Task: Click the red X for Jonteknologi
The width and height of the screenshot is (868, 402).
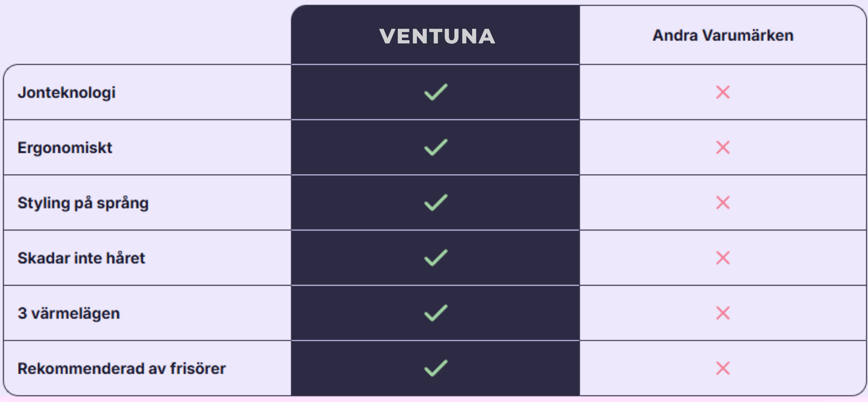Action: [x=723, y=92]
